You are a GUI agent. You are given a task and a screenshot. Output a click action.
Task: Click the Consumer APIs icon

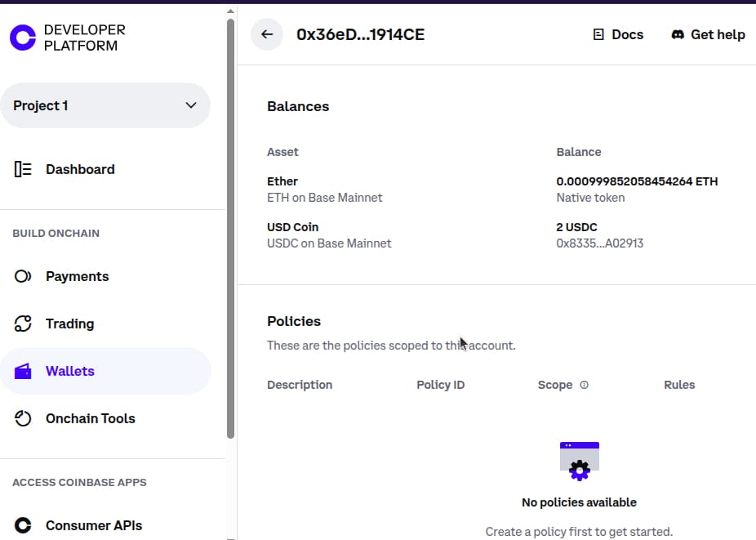click(23, 525)
